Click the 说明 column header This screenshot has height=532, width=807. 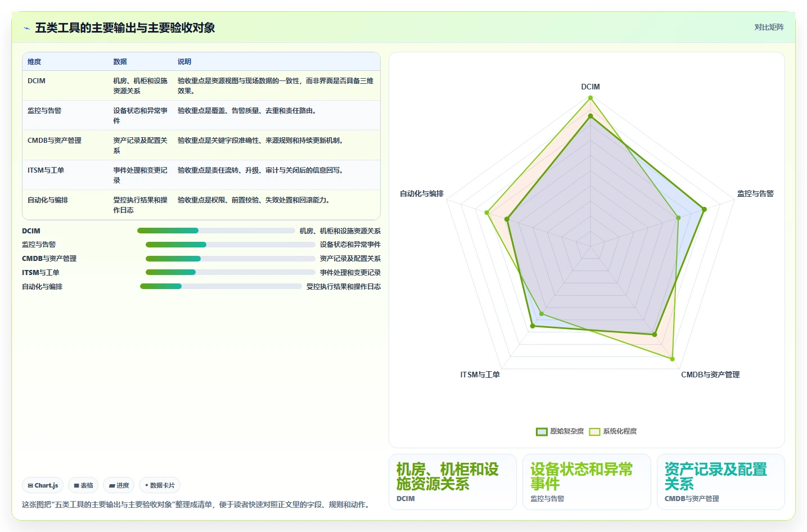184,62
